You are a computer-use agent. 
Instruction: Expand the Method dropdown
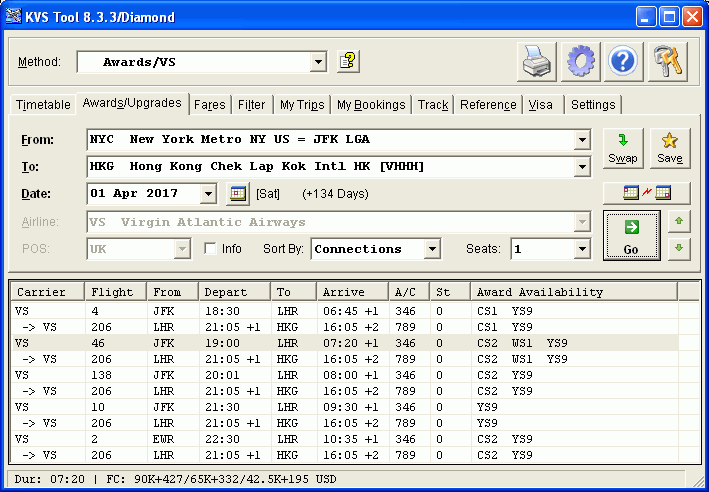[x=318, y=62]
